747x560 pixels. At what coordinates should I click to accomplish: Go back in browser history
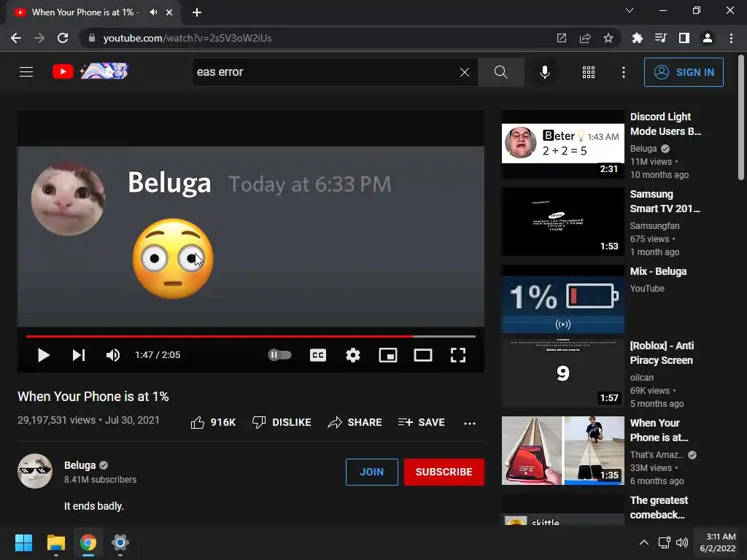pos(16,38)
